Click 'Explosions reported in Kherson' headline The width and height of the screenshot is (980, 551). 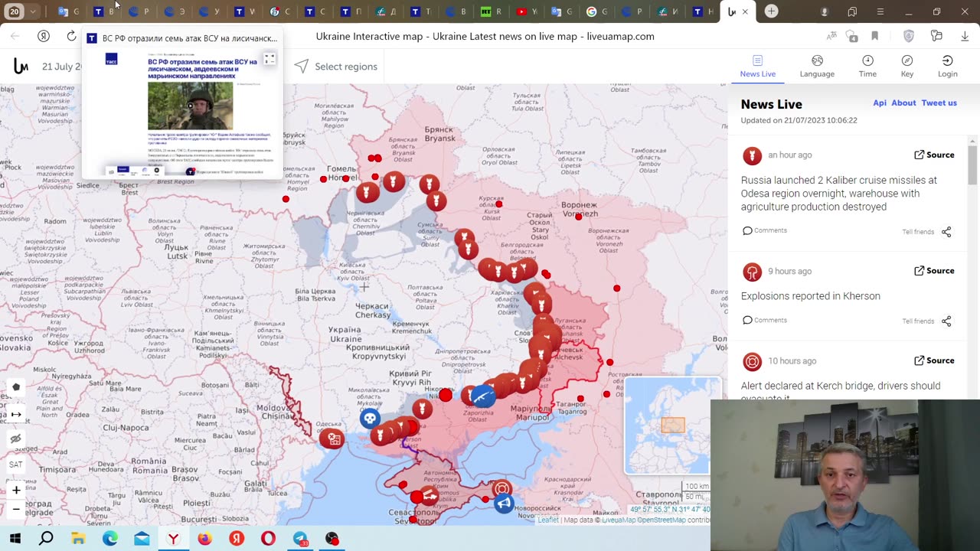click(x=811, y=296)
